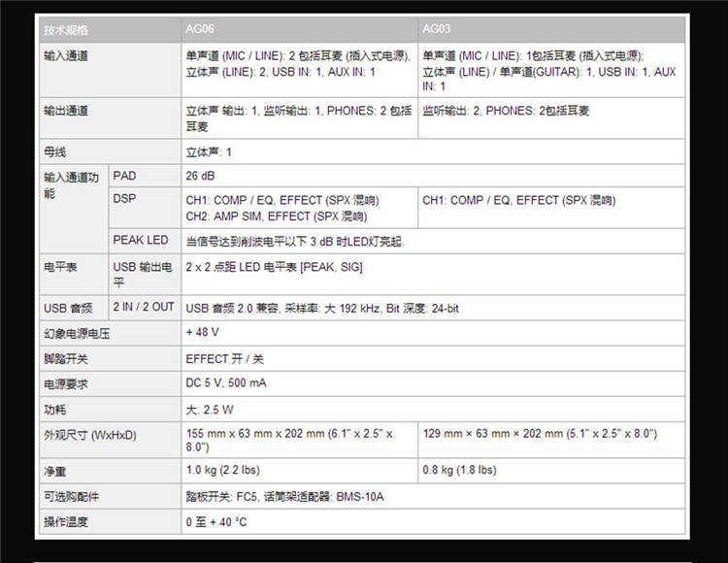This screenshot has height=563, width=728.
Task: Click the 电源要求 row label
Action: coord(66,384)
